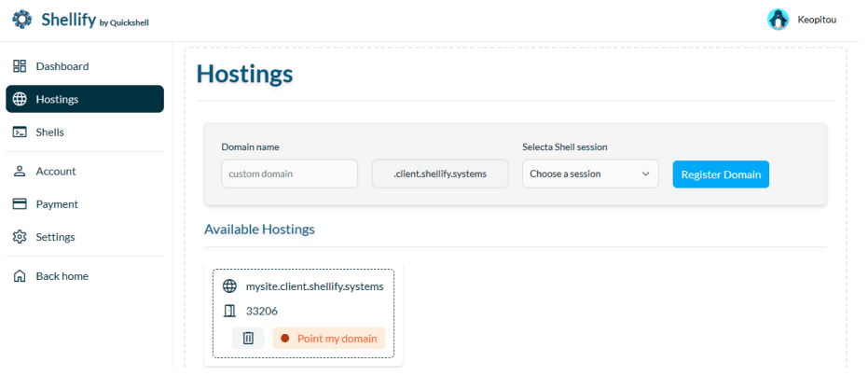Go Back home from the sidebar
This screenshot has width=868, height=376.
tap(85, 276)
